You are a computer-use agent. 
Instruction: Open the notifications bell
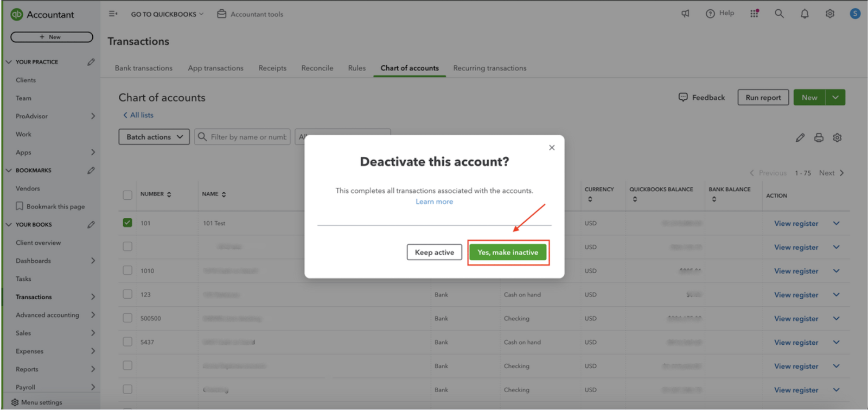point(805,14)
